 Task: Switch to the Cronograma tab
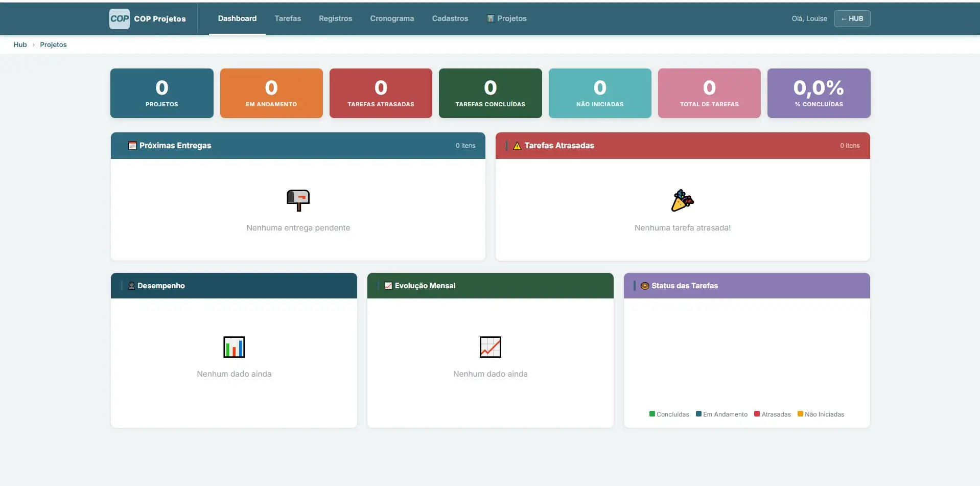pos(392,18)
